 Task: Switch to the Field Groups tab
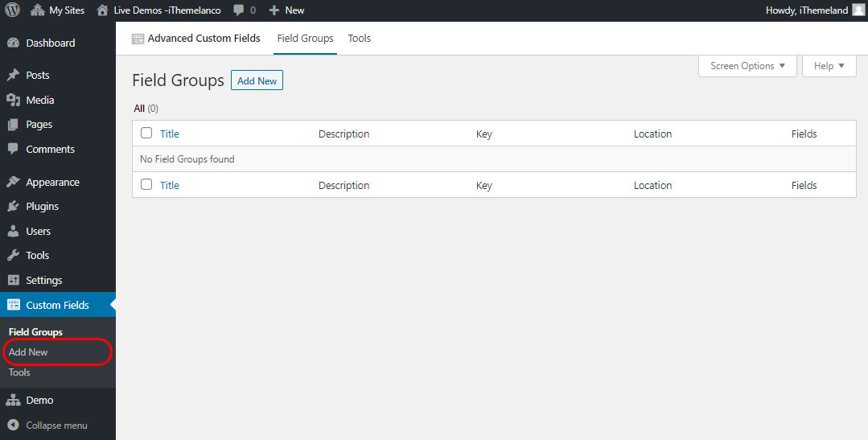[x=305, y=38]
